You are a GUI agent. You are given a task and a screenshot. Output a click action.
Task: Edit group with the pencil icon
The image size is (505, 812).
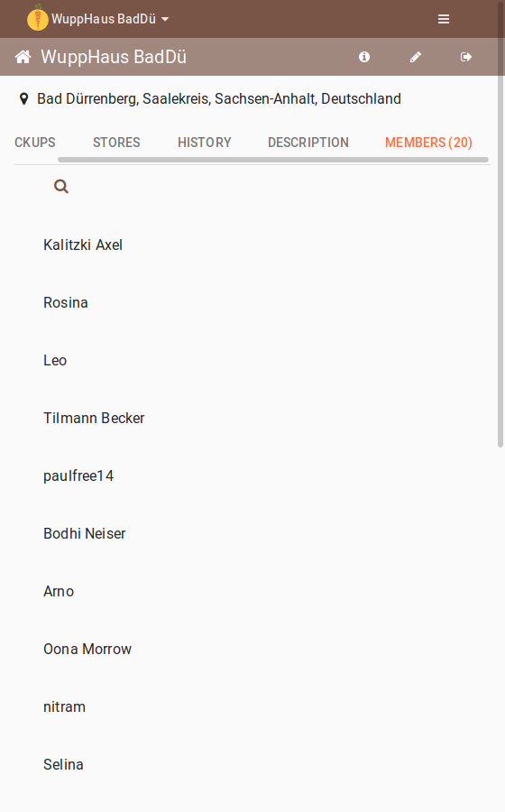pos(416,57)
